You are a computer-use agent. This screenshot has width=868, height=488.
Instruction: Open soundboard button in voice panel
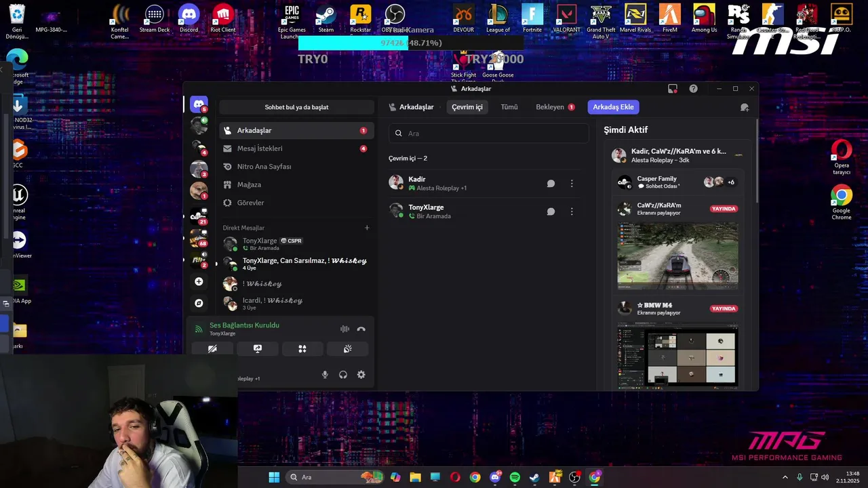point(347,348)
